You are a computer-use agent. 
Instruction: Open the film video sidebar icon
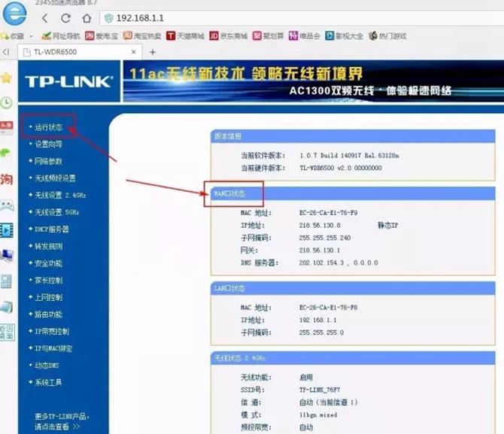[7, 230]
